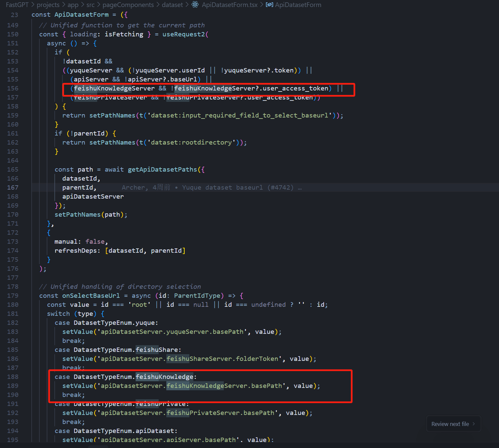Viewport: 499px width, 448px height.
Task: Click the React file icon in breadcrumbs
Action: (x=195, y=5)
